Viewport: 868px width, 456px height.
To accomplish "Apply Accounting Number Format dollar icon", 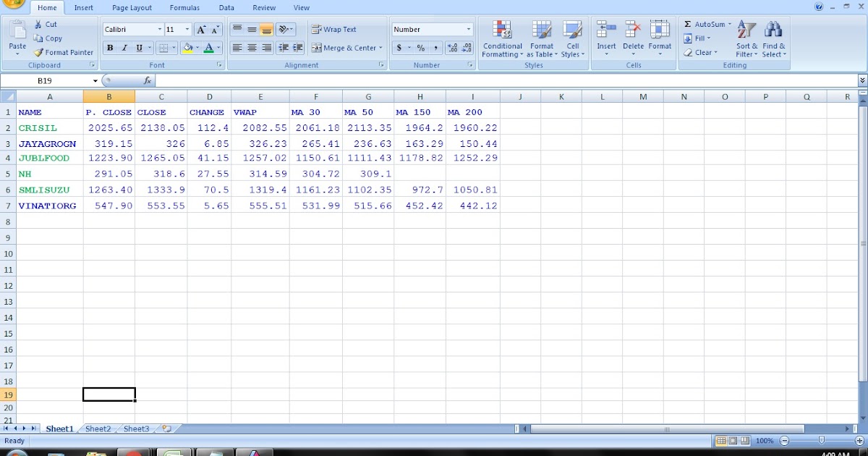I will click(x=399, y=48).
